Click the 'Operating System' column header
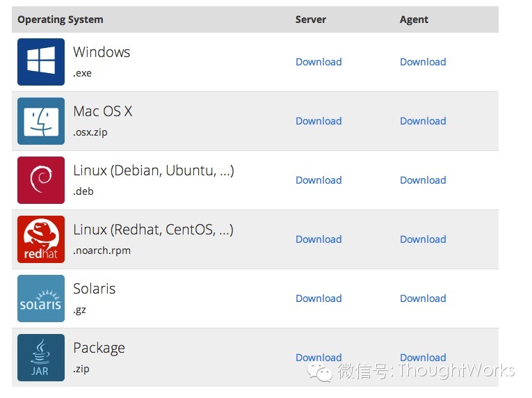The image size is (532, 398). click(x=61, y=19)
